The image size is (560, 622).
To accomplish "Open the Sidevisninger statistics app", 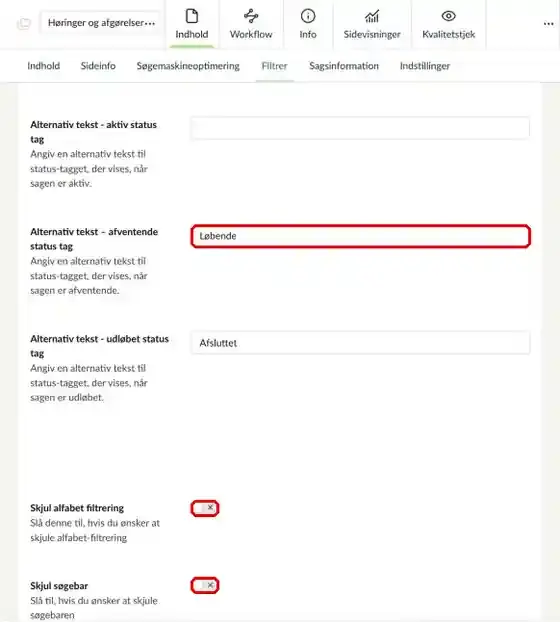I will coord(372,25).
